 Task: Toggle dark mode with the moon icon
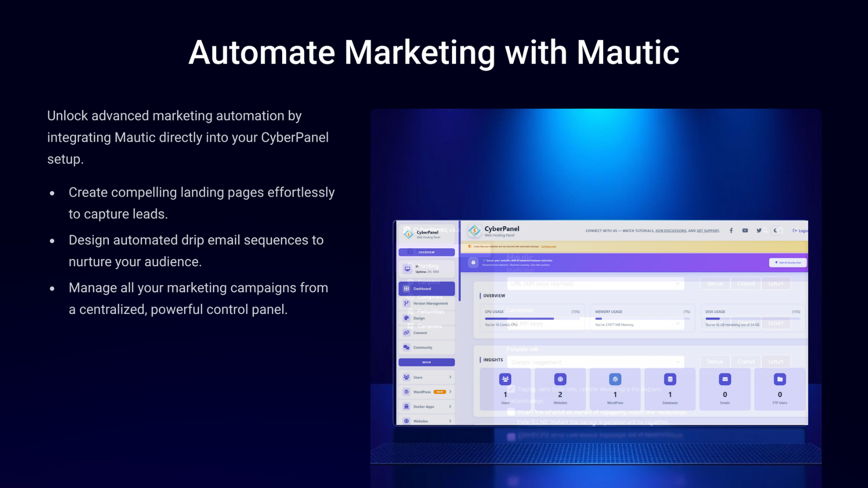pyautogui.click(x=776, y=230)
